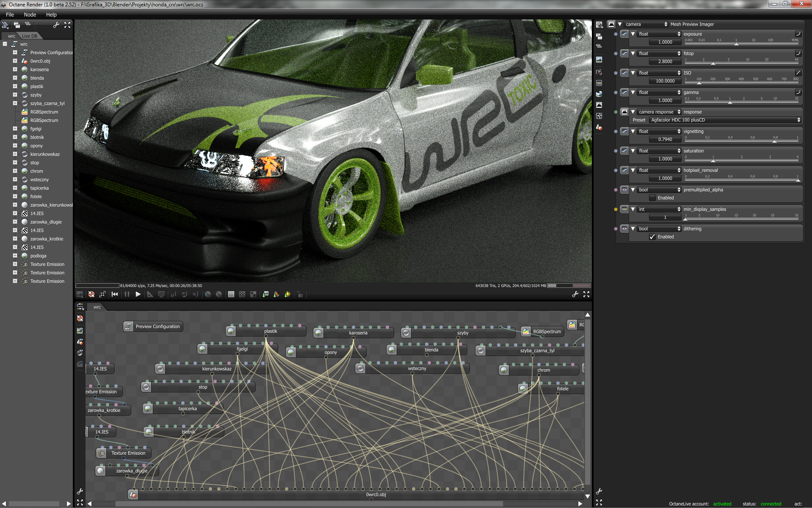Select the karoseria node in graph
The width and height of the screenshot is (812, 508).
(x=354, y=333)
